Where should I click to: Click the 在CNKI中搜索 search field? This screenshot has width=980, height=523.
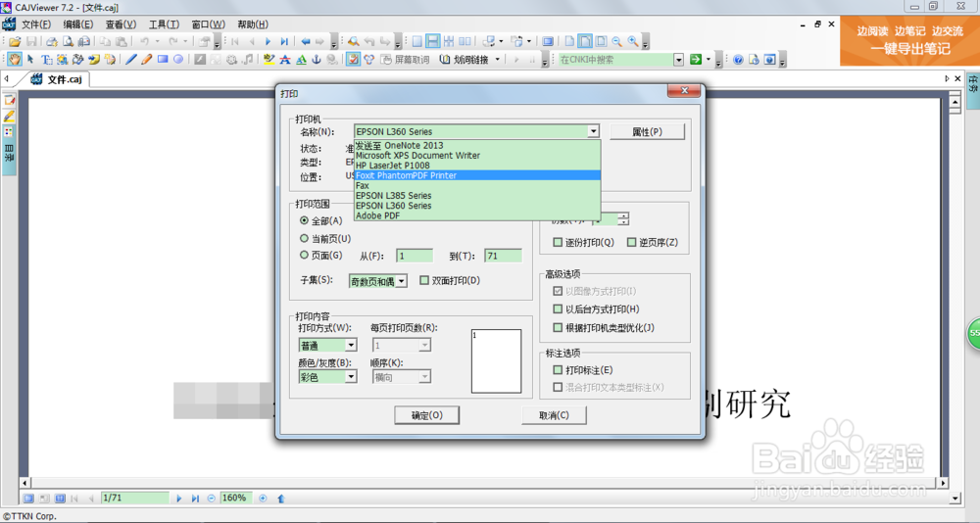coord(615,60)
